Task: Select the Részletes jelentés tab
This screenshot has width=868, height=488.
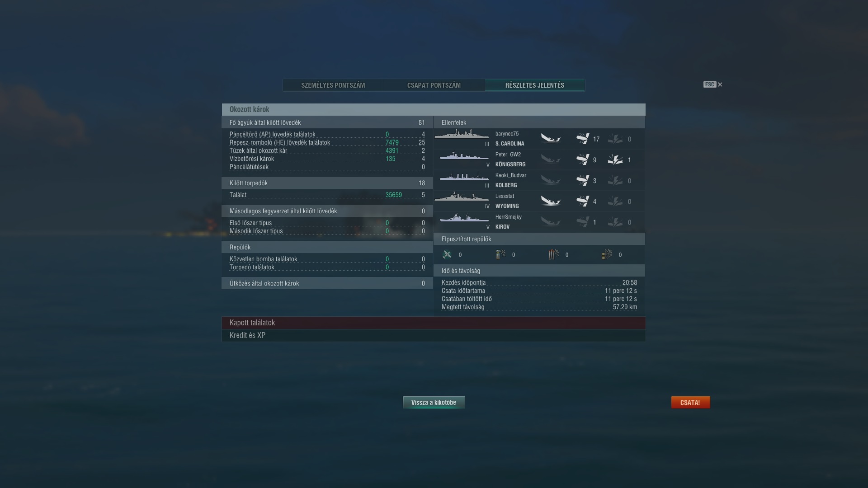Action: (535, 85)
